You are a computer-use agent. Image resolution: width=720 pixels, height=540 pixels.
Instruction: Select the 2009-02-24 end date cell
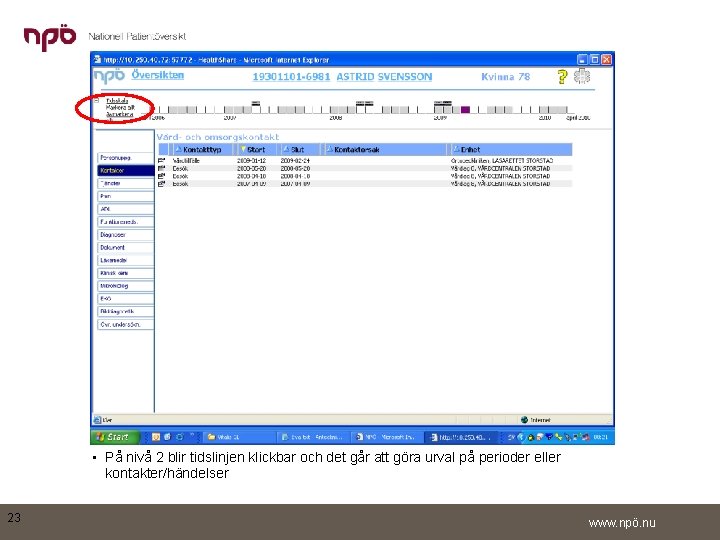tap(295, 161)
